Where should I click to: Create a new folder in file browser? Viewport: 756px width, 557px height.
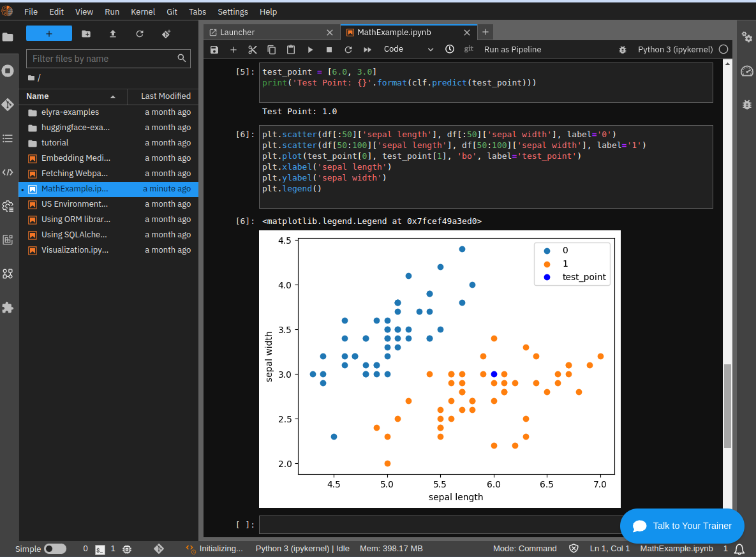(86, 34)
